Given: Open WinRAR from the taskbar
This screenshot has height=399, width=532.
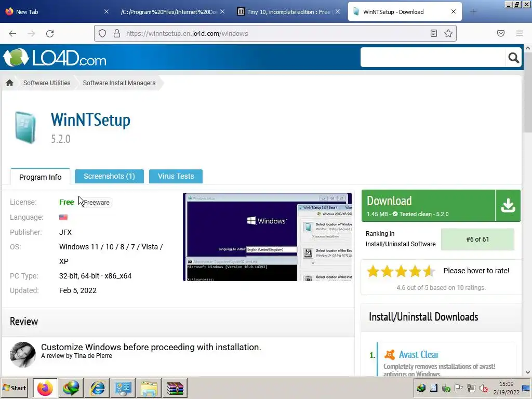Looking at the screenshot, I should coord(175,388).
